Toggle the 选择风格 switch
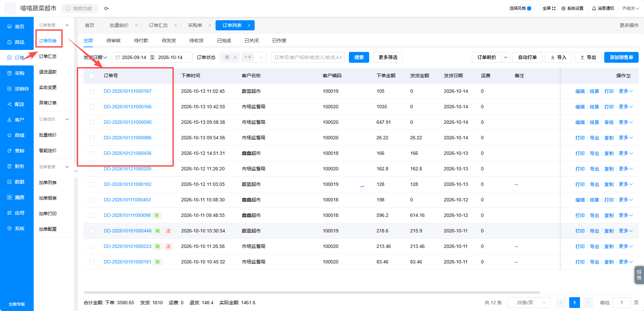 [529, 8]
